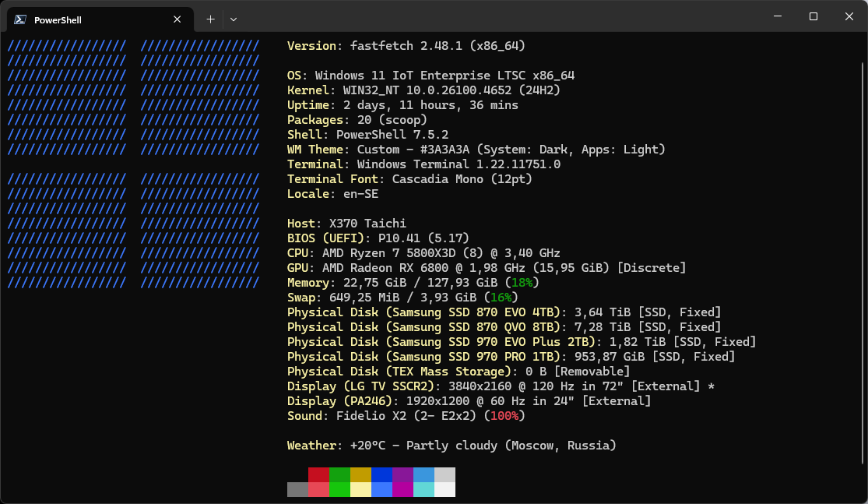Click the Uptime value '2 days, 11 hours, 36 mins'
This screenshot has width=868, height=504.
[x=430, y=105]
